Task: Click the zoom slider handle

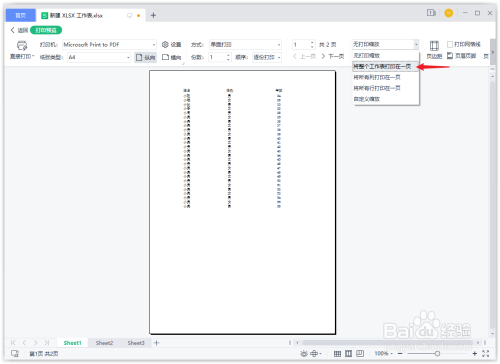Action: pos(437,354)
